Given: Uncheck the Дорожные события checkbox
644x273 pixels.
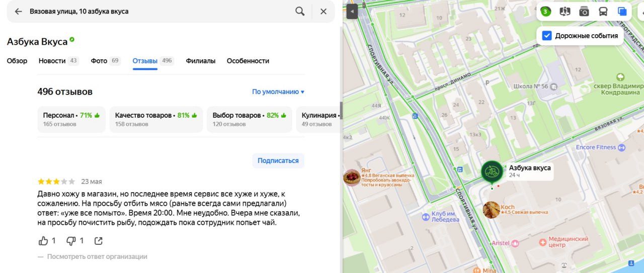Looking at the screenshot, I should [547, 36].
